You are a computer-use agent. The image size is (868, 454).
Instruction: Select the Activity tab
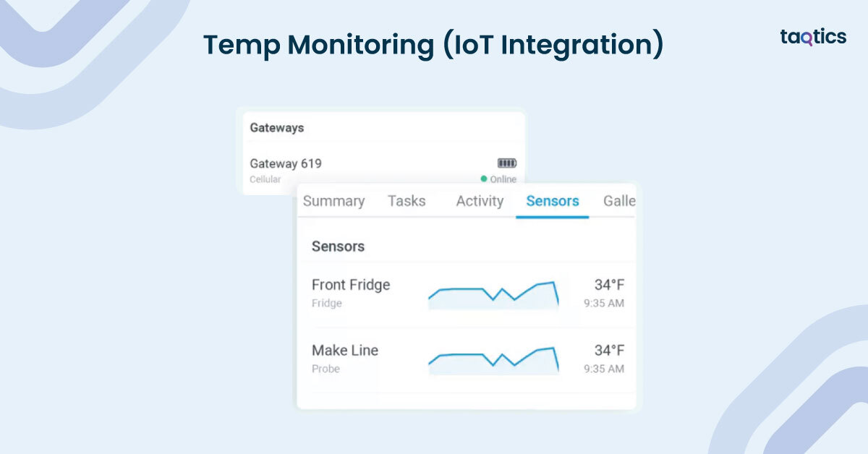click(x=480, y=201)
